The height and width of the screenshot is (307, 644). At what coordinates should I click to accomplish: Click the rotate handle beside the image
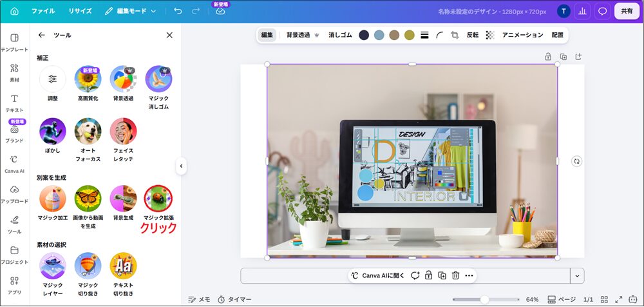pyautogui.click(x=576, y=161)
